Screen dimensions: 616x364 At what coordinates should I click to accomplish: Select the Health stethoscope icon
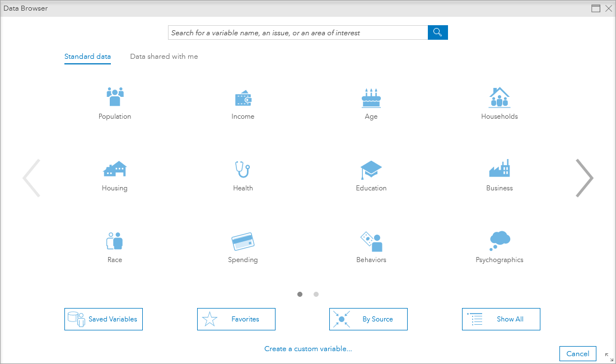pyautogui.click(x=243, y=169)
